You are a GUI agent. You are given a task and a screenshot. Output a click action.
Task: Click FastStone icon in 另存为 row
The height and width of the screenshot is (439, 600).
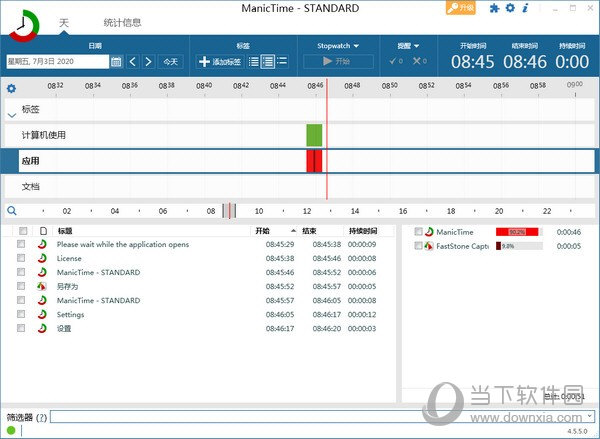42,286
